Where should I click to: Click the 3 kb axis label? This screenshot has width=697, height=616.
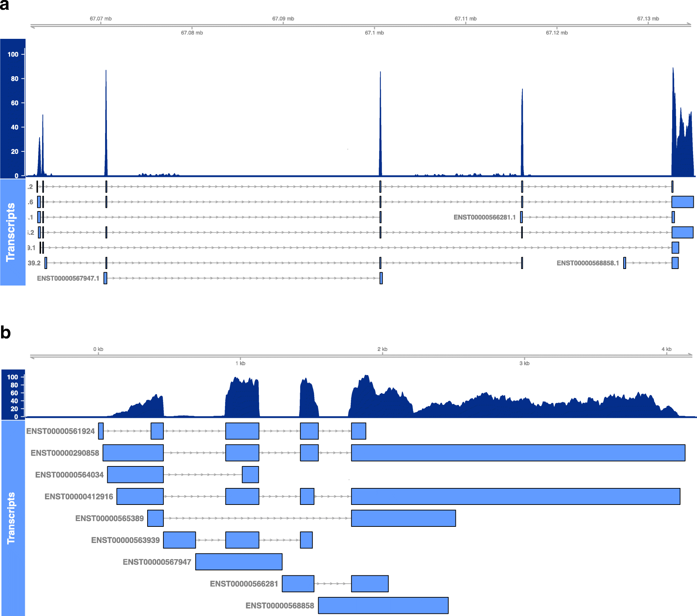point(524,363)
